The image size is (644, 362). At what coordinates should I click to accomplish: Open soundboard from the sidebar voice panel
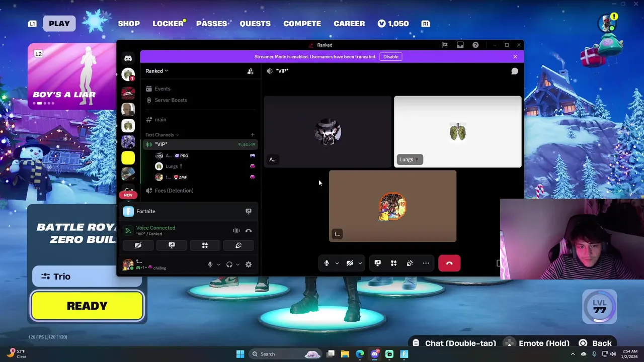click(238, 245)
